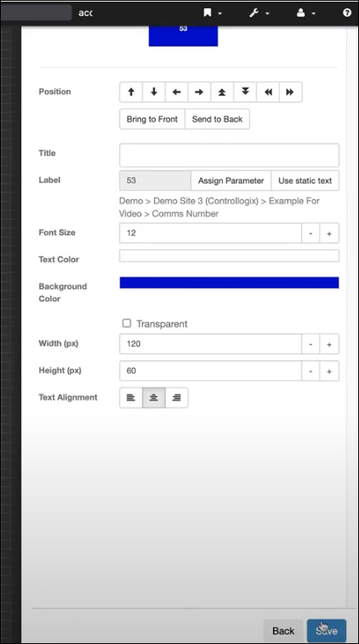
Task: Select right text alignment
Action: (x=176, y=397)
